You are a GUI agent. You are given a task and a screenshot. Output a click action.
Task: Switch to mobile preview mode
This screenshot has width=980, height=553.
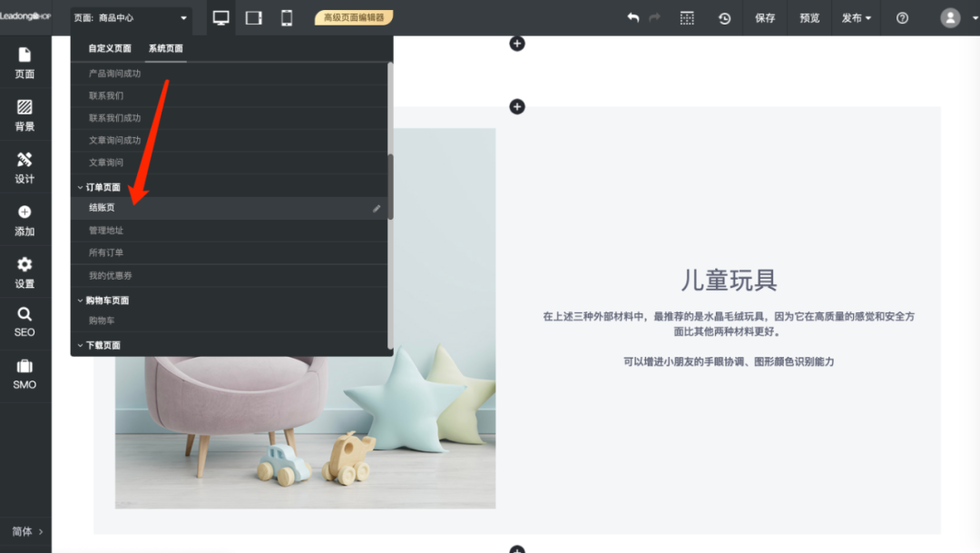pyautogui.click(x=286, y=17)
